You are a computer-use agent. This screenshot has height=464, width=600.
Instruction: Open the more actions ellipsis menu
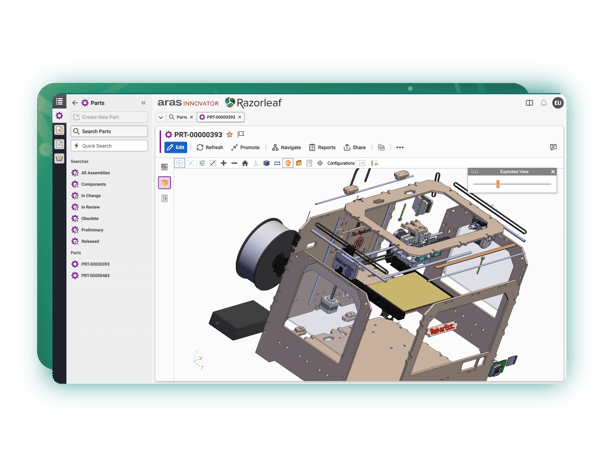pyautogui.click(x=400, y=147)
